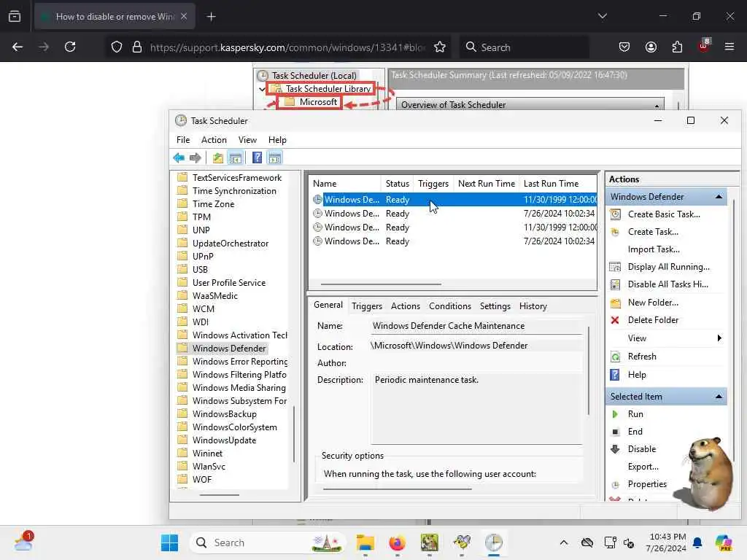Switch to the Settings tab

click(495, 306)
